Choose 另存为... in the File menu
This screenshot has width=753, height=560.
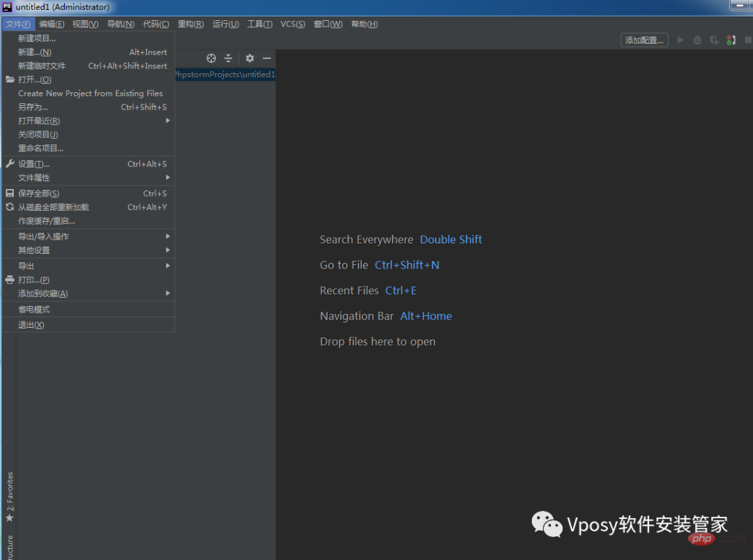tap(89, 107)
